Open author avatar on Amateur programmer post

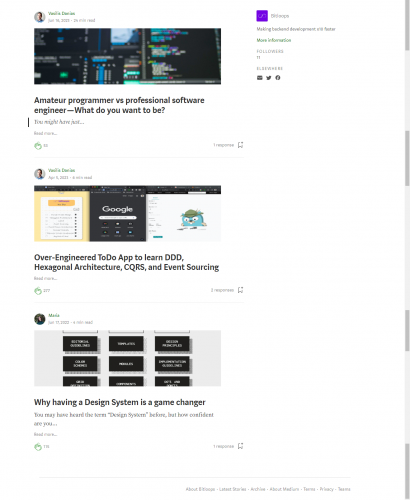pyautogui.click(x=40, y=17)
